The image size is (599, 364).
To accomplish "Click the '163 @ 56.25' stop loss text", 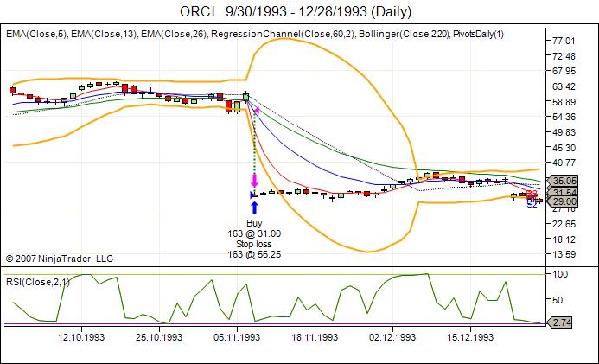I will coord(254,254).
